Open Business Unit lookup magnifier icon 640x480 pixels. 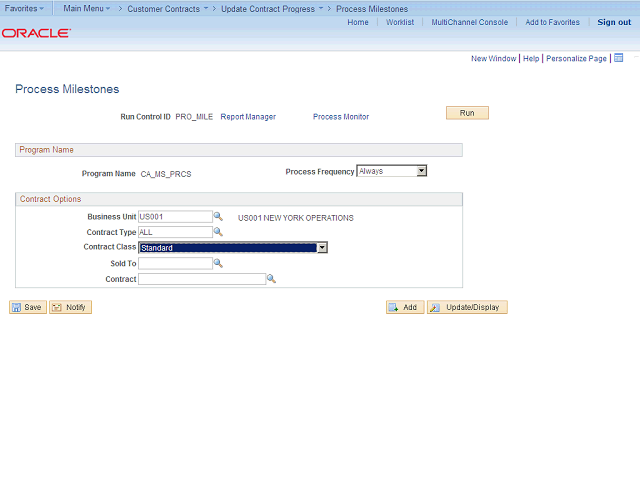(x=218, y=216)
